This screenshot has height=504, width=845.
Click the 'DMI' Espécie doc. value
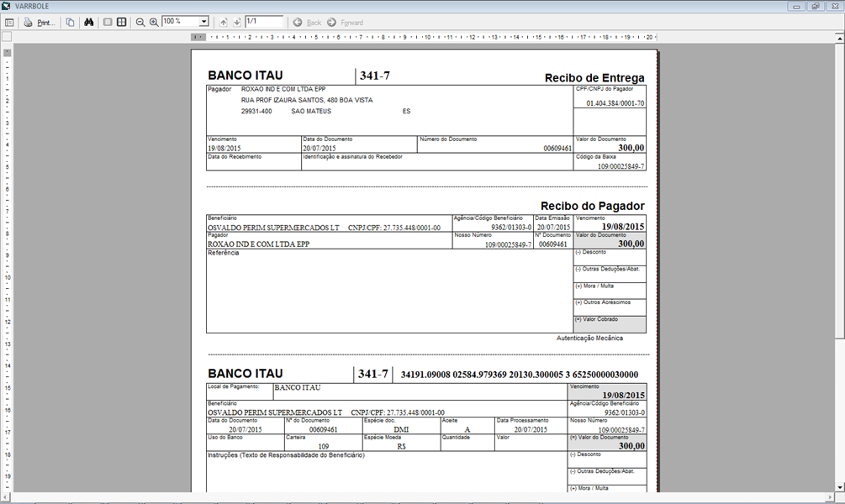(x=401, y=429)
